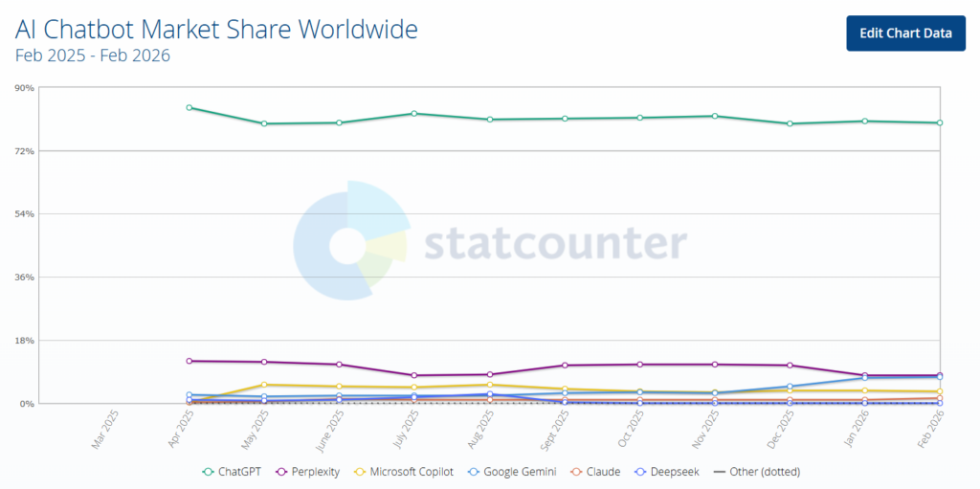Toggle the Other (dotted) legend item
Image resolution: width=980 pixels, height=489 pixels.
click(x=757, y=472)
